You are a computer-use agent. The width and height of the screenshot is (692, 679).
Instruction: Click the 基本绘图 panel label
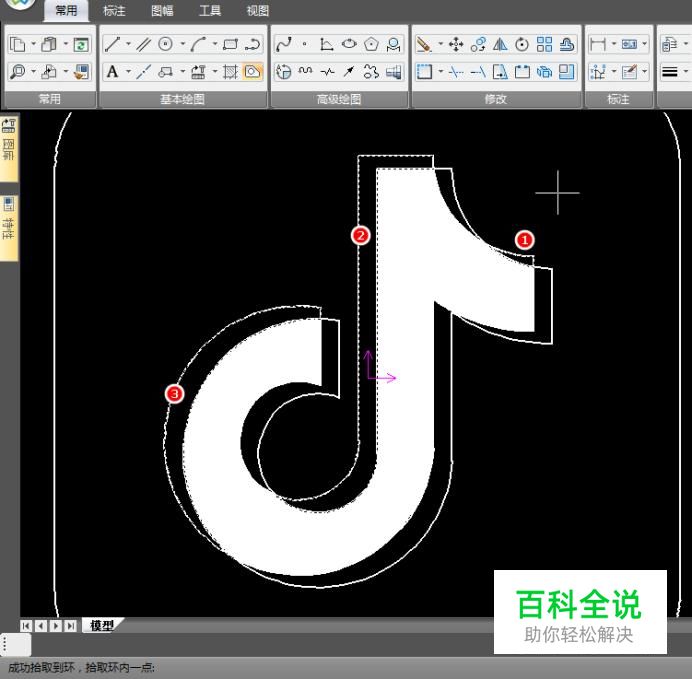coord(182,99)
